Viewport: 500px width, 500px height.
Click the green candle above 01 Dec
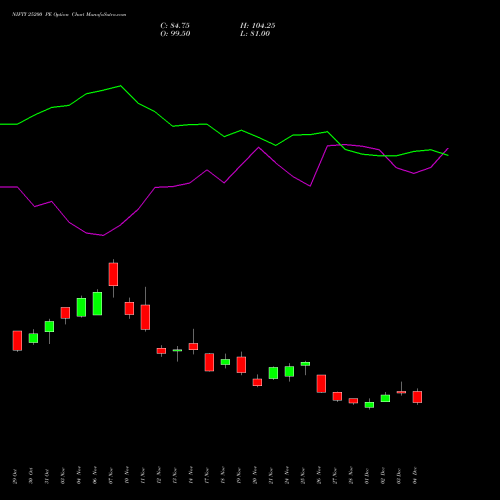coord(369,405)
